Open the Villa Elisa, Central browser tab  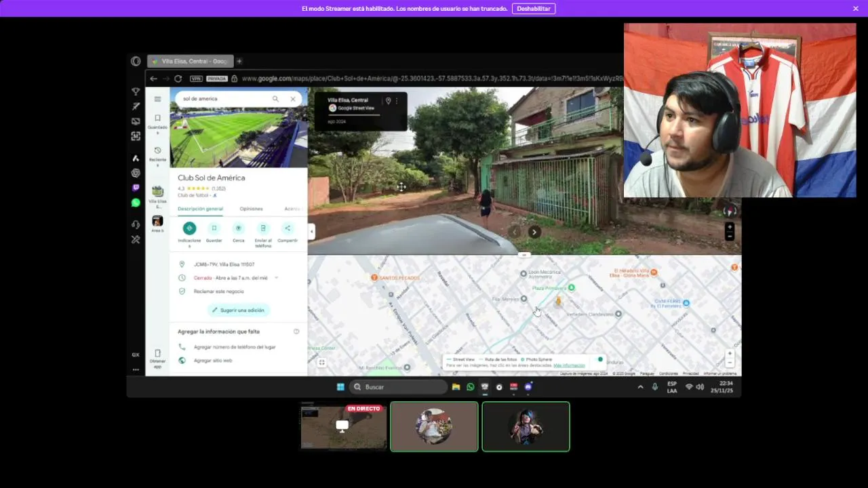coord(190,61)
